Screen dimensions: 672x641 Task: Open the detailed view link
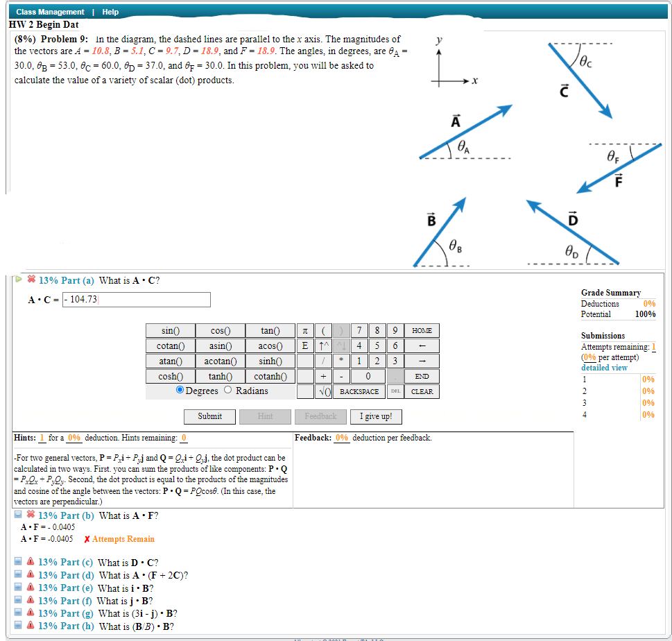(x=606, y=367)
